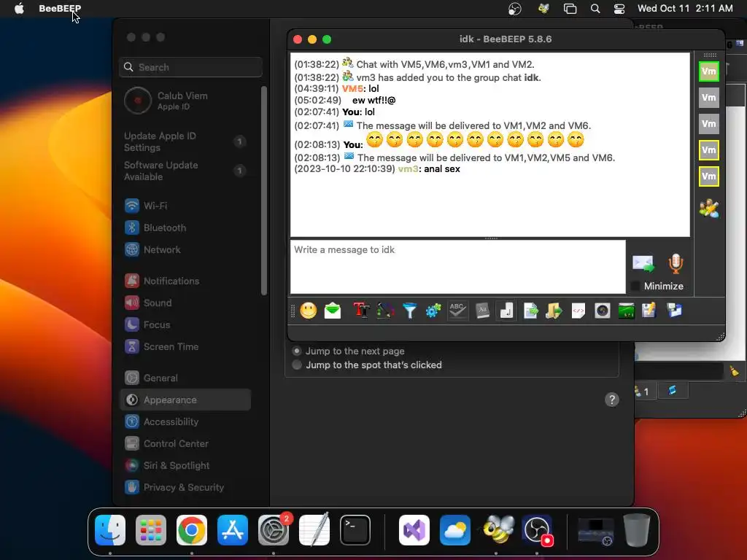Click 'The message will be delivered to VM1,VM2 and VM6.' line
Image resolution: width=747 pixels, height=560 pixels.
click(443, 125)
